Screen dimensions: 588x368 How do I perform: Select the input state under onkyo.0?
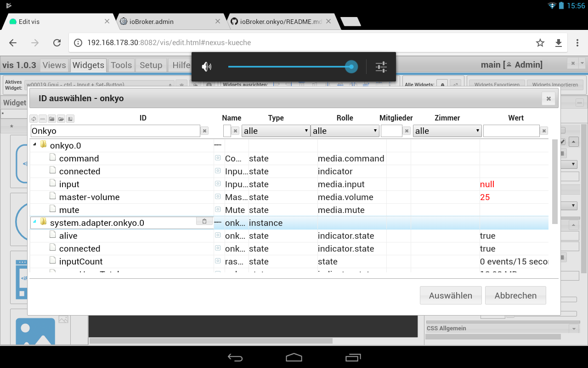tap(289, 184)
